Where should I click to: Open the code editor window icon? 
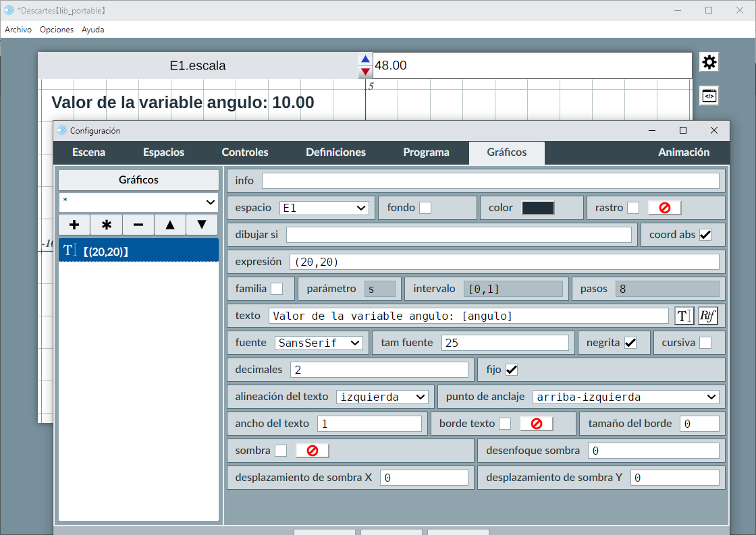click(709, 96)
